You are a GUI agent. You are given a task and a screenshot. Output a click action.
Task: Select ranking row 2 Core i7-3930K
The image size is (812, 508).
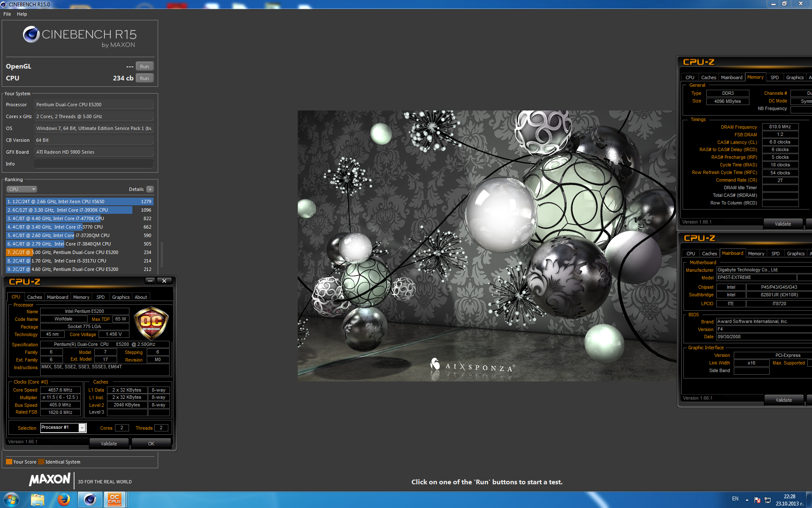pyautogui.click(x=80, y=210)
